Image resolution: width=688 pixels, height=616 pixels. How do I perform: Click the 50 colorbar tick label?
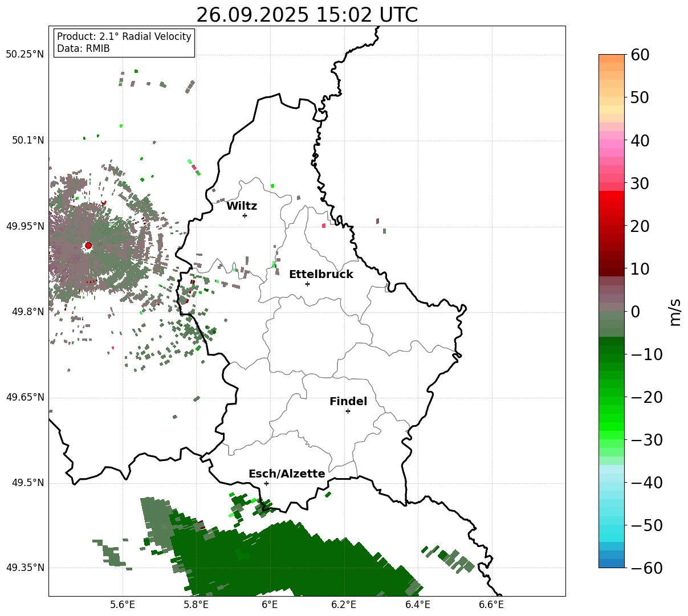pyautogui.click(x=639, y=97)
